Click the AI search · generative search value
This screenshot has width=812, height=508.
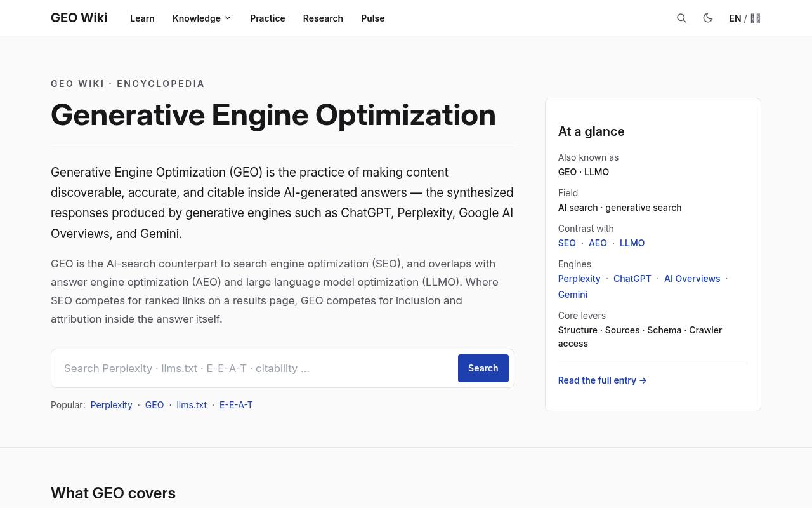(620, 208)
